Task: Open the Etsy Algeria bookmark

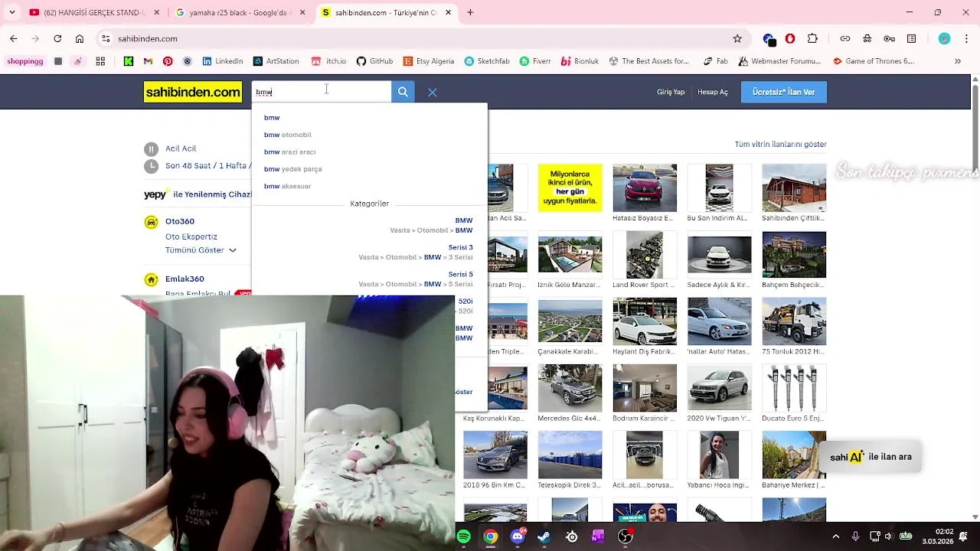Action: [x=429, y=61]
